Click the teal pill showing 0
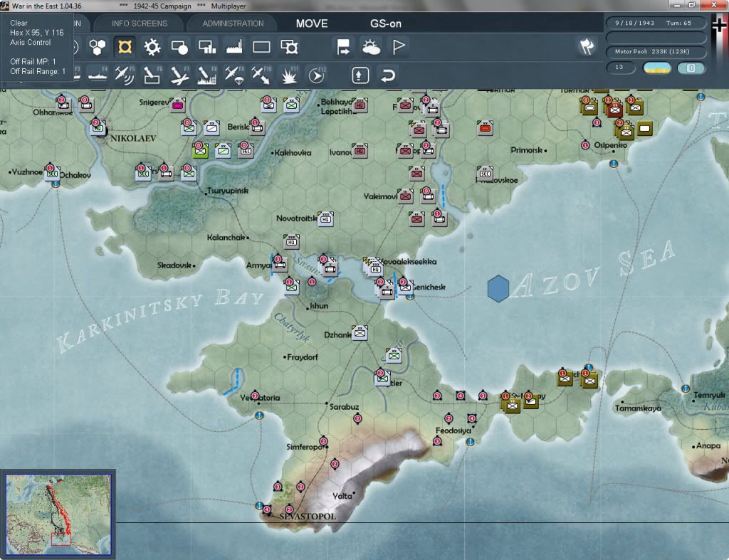This screenshot has width=729, height=560. 691,68
